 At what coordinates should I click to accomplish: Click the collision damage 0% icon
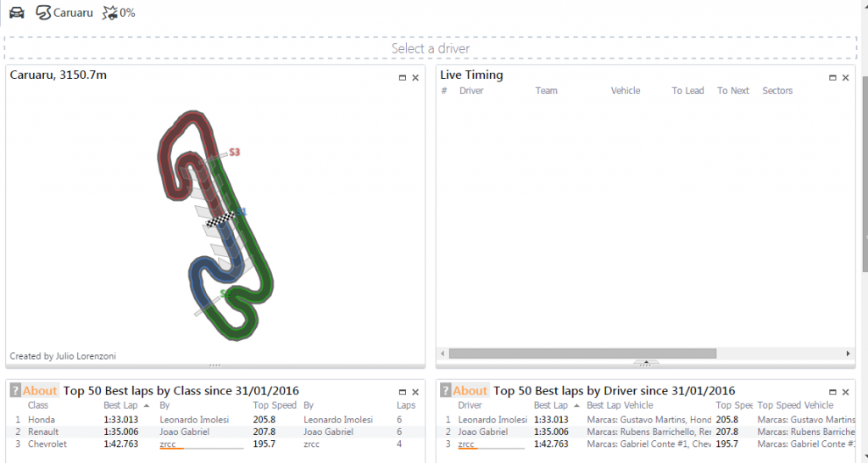click(x=119, y=12)
